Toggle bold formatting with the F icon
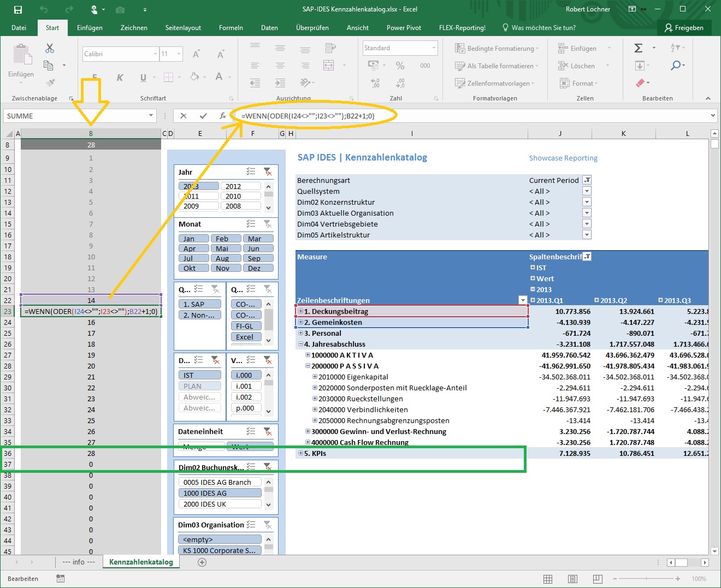Image resolution: width=721 pixels, height=588 pixels. 93,78
